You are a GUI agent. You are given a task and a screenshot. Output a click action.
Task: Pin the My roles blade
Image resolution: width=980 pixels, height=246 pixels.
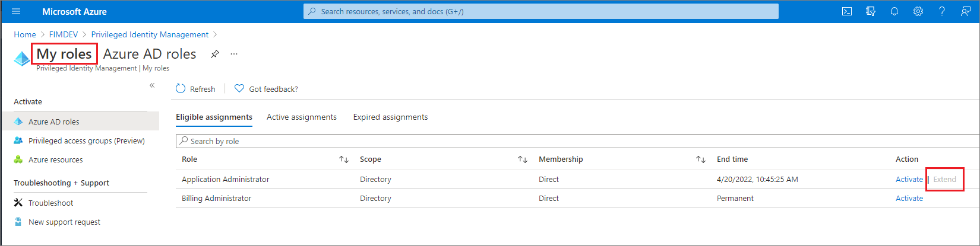coord(215,54)
